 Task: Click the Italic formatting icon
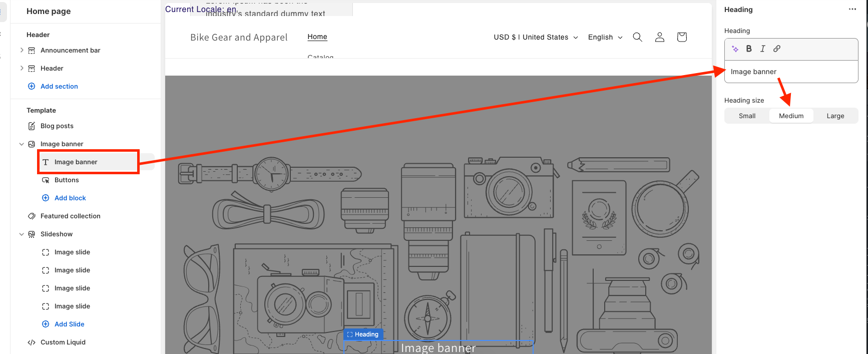coord(763,49)
